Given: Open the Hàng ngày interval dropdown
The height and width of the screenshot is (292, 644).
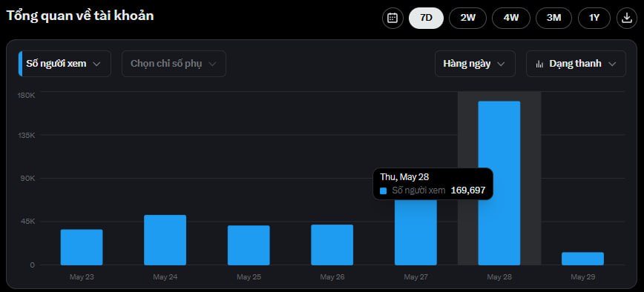Looking at the screenshot, I should click(x=475, y=64).
